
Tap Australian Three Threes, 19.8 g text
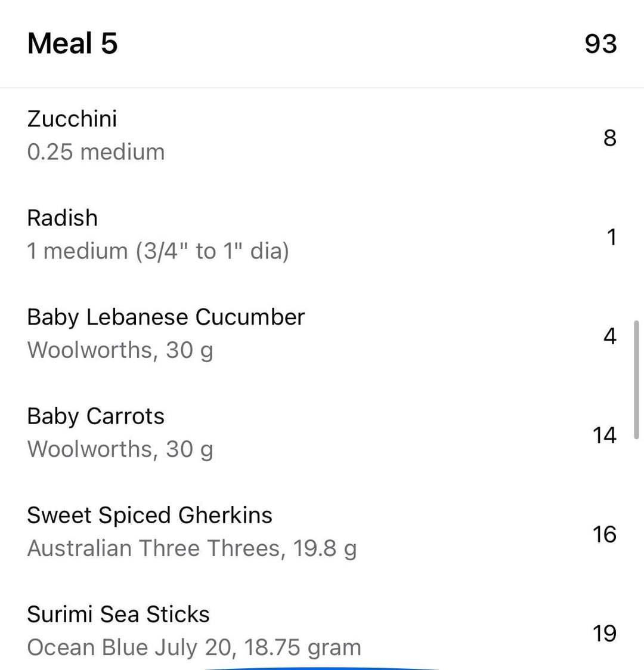click(x=192, y=548)
